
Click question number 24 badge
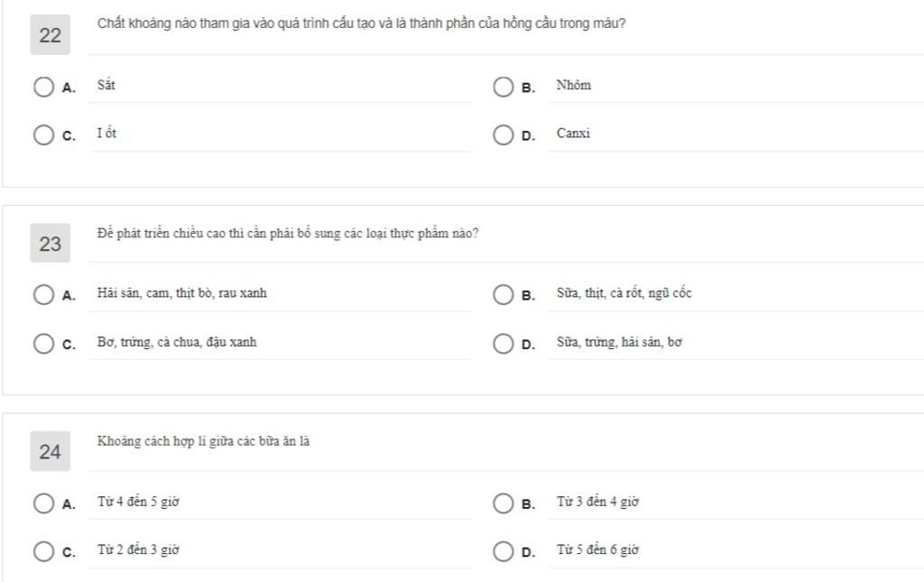pyautogui.click(x=51, y=451)
